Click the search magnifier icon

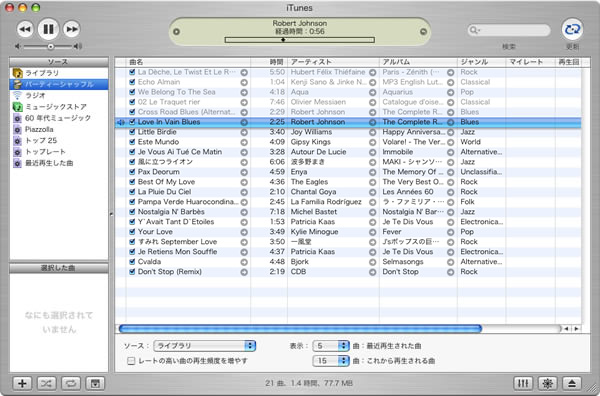click(474, 30)
